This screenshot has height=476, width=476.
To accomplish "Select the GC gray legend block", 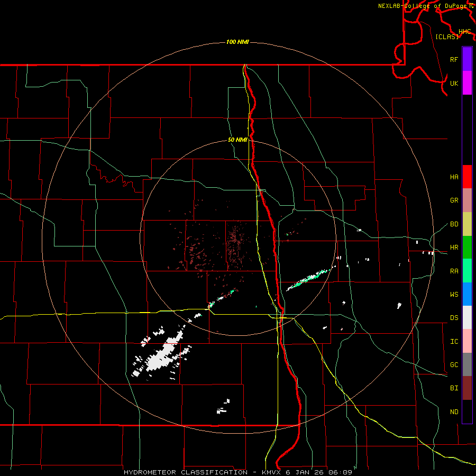I will pos(467,364).
